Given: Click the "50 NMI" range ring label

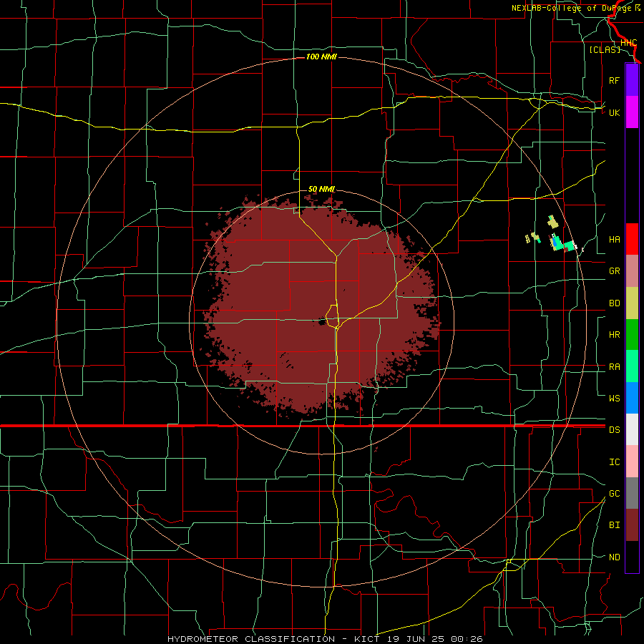Looking at the screenshot, I should [321, 190].
